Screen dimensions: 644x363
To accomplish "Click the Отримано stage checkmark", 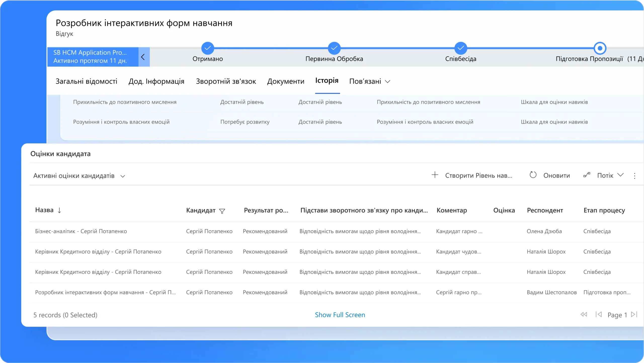I will click(x=208, y=48).
